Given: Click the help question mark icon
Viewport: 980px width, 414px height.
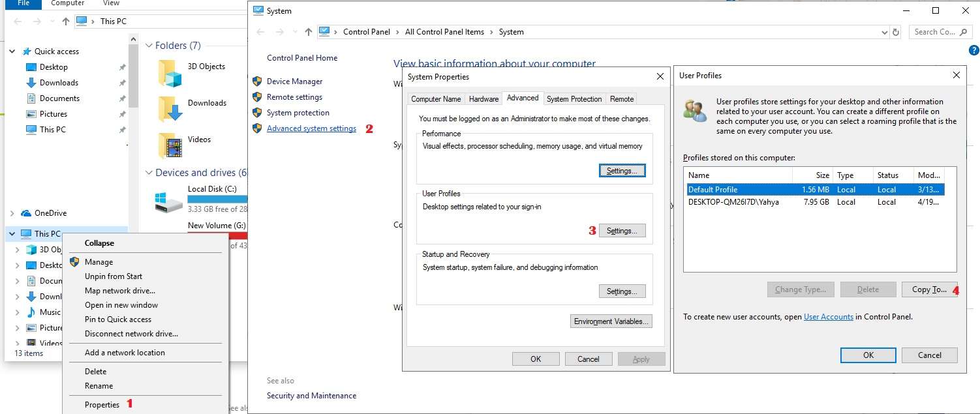Looking at the screenshot, I should [x=974, y=50].
